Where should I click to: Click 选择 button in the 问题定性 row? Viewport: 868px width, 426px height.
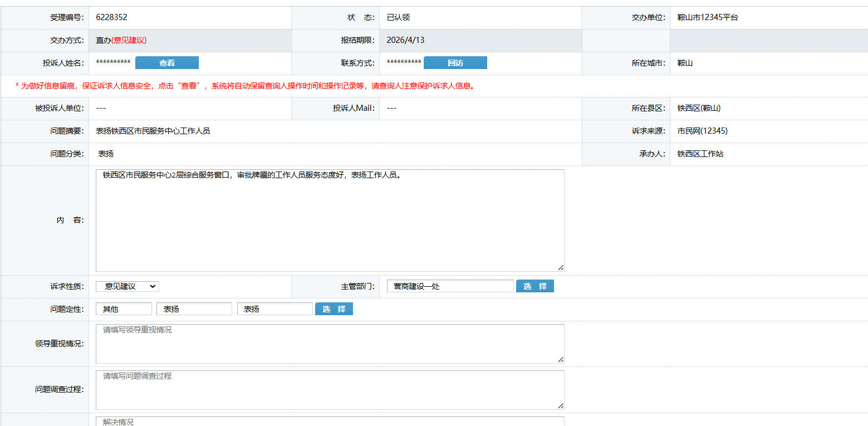(x=334, y=309)
